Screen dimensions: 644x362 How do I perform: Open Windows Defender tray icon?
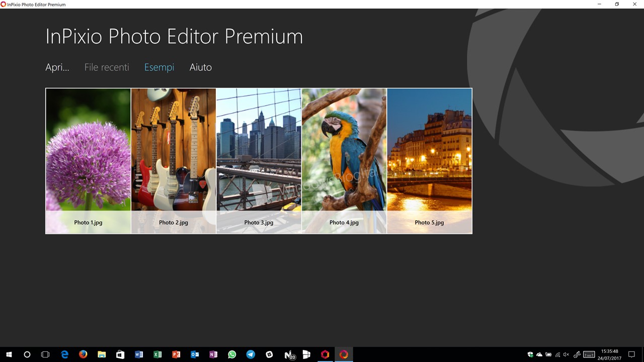tap(530, 354)
